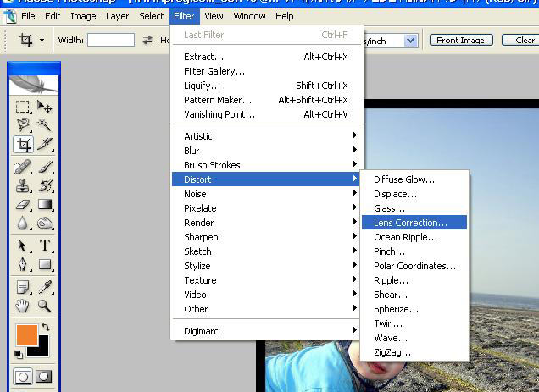This screenshot has width=539, height=392.
Task: Switch to Quick Mask mode
Action: click(44, 377)
